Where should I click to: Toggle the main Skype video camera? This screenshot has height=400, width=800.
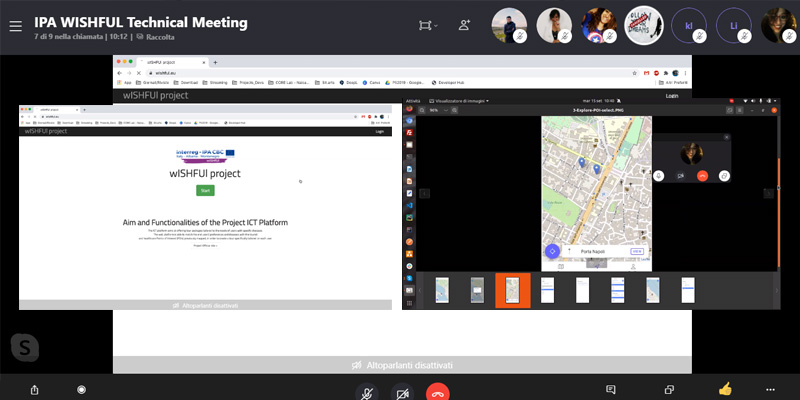pyautogui.click(x=402, y=393)
